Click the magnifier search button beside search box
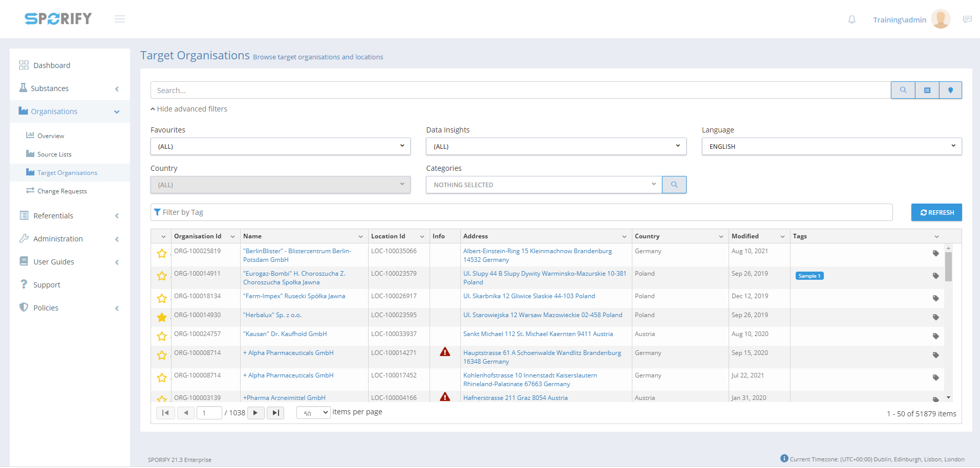This screenshot has width=980, height=468. pyautogui.click(x=903, y=90)
